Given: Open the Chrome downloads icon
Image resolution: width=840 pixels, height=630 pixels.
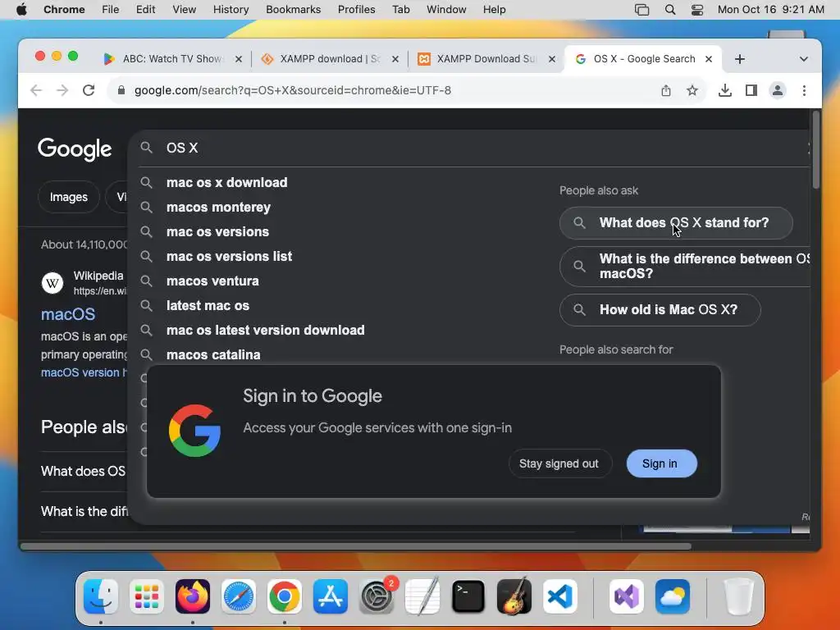Looking at the screenshot, I should point(725,90).
